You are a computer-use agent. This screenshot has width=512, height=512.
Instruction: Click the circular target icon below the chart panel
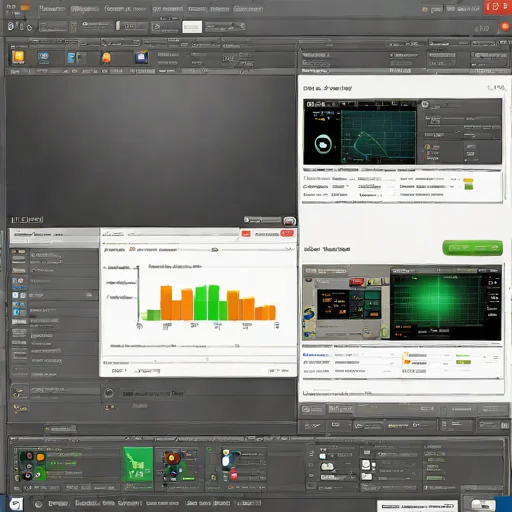[109, 393]
